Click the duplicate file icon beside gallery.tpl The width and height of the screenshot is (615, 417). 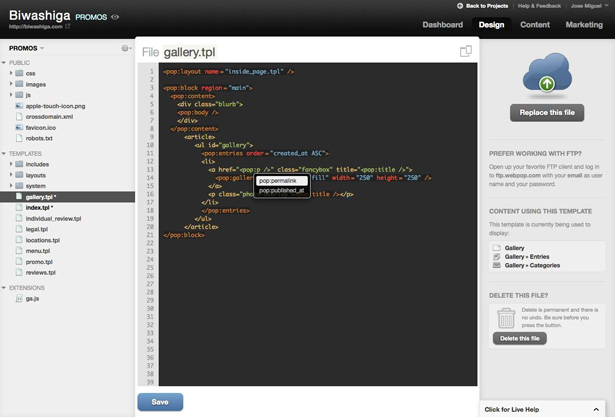(466, 51)
